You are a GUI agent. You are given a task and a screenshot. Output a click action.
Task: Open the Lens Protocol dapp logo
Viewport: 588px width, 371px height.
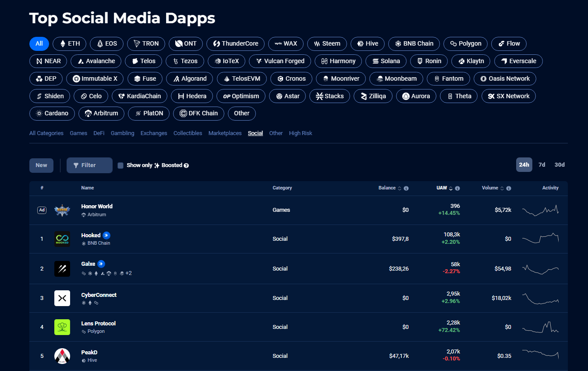coord(62,327)
